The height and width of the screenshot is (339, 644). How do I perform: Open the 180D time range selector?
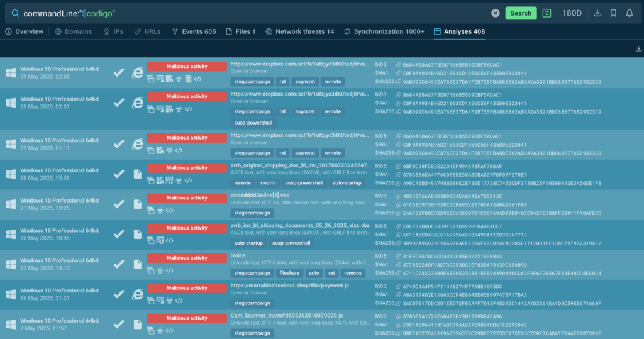coord(572,13)
